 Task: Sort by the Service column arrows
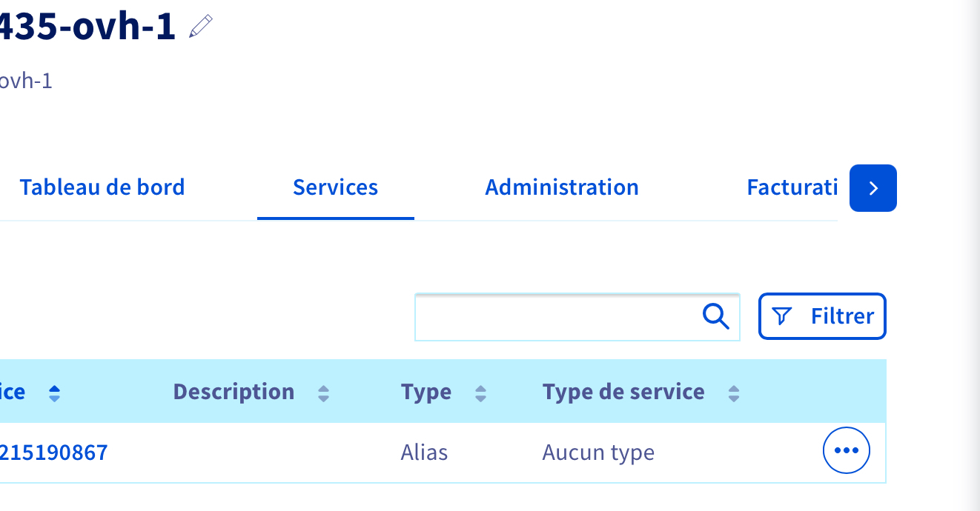click(54, 393)
